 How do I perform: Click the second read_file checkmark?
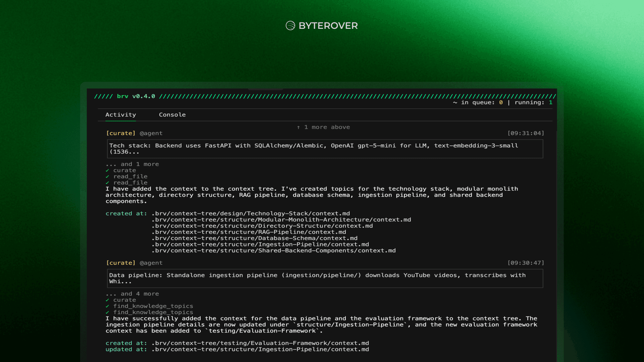click(x=107, y=183)
